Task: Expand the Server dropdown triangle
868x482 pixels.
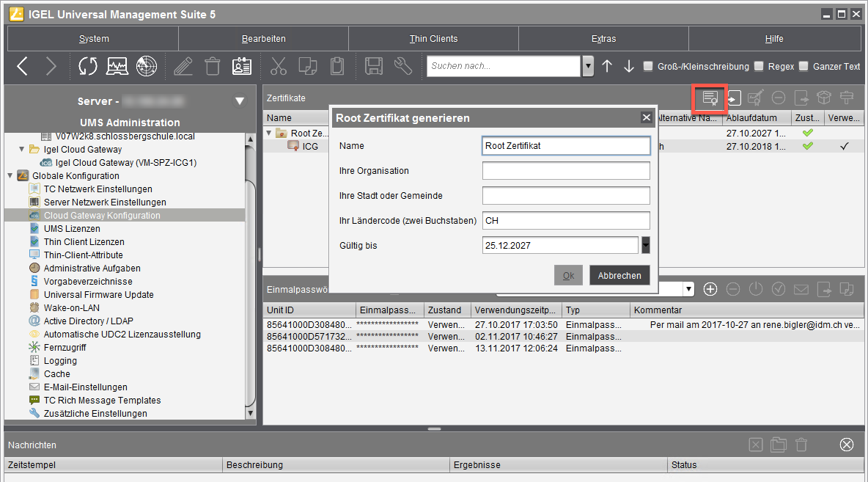Action: [x=240, y=101]
